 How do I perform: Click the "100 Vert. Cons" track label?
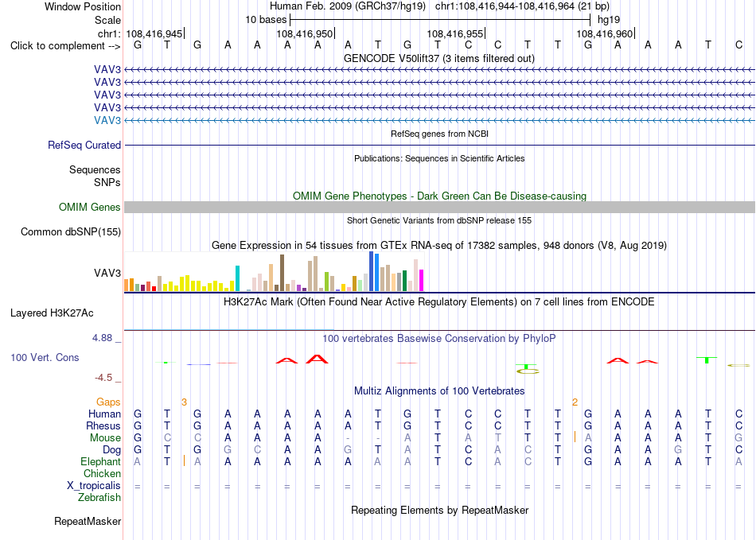click(x=45, y=357)
